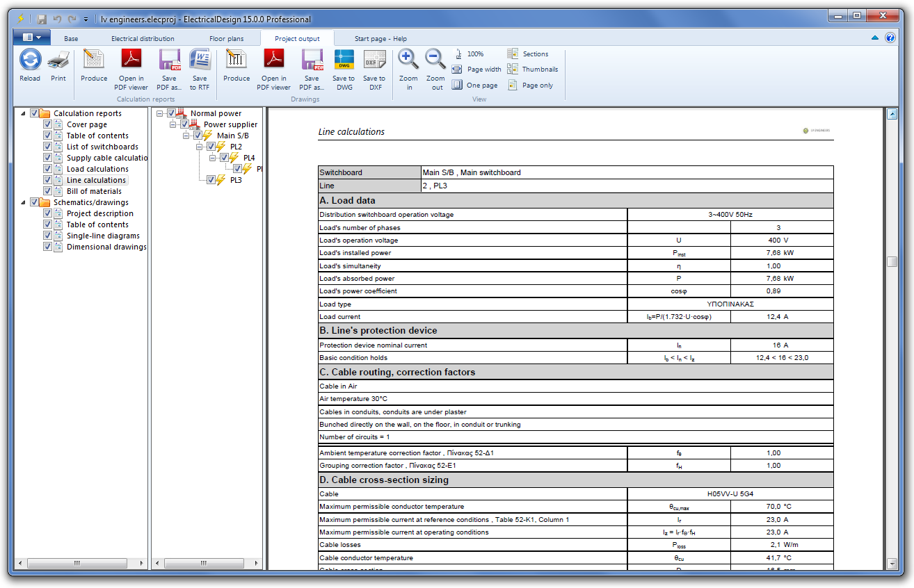Save the calculation report to RTF
This screenshot has height=588, width=914.
[x=200, y=60]
